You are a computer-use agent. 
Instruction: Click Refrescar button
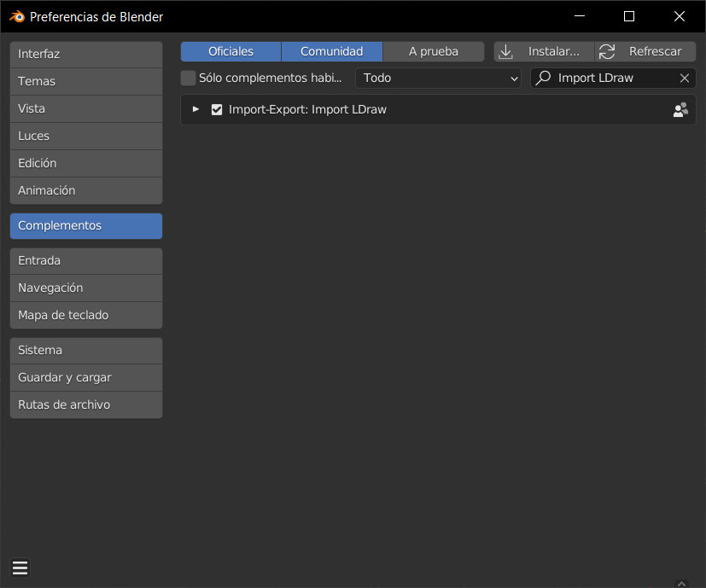tap(645, 52)
